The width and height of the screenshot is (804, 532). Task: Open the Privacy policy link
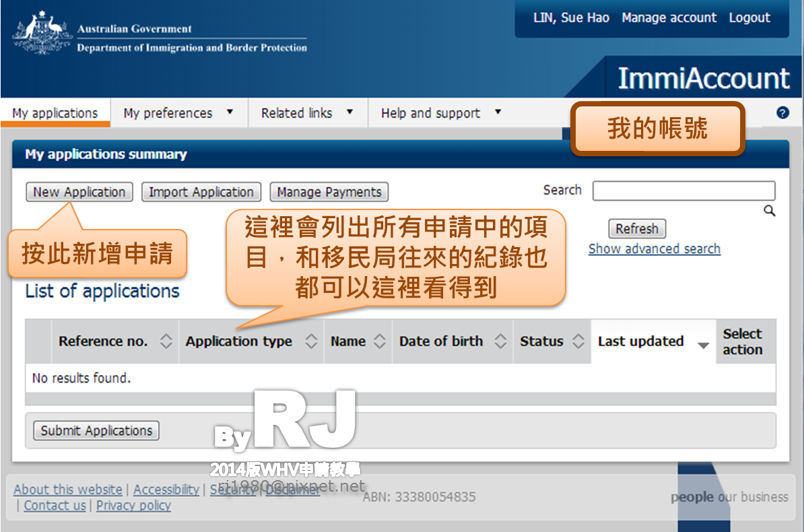tap(134, 505)
